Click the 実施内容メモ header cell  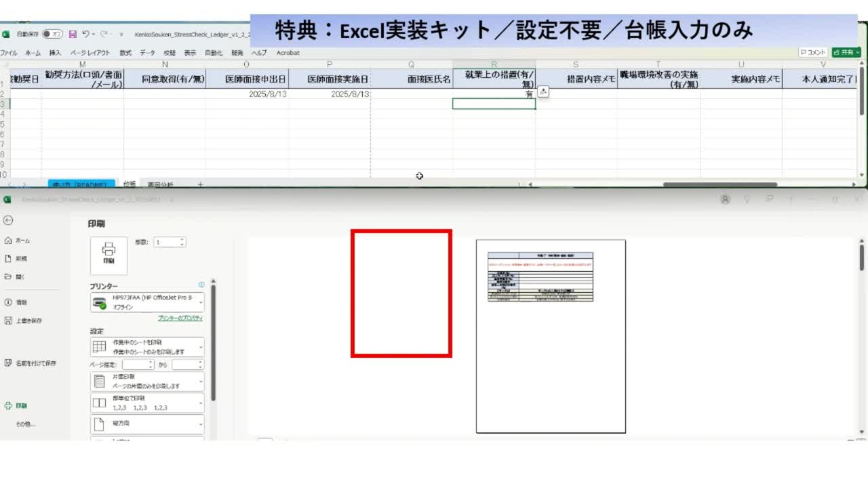point(741,79)
